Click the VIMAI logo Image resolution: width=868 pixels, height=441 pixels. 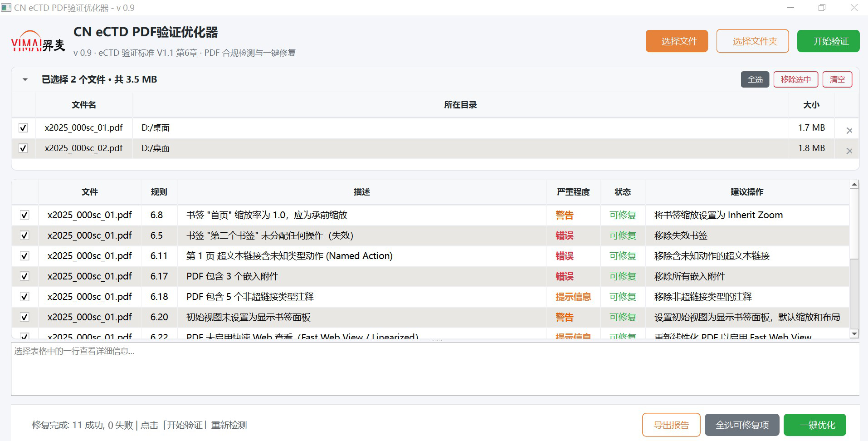click(x=38, y=41)
